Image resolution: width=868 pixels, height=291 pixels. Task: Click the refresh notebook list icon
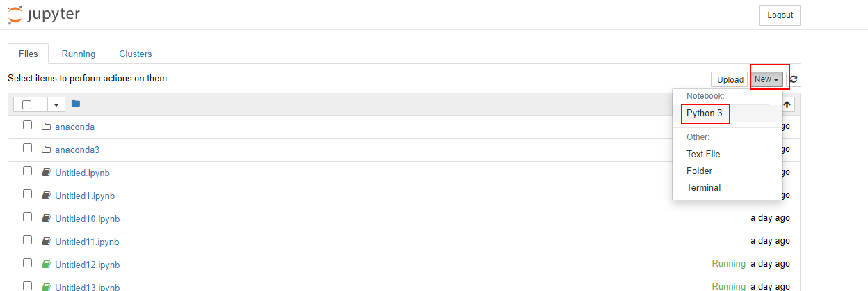point(794,80)
